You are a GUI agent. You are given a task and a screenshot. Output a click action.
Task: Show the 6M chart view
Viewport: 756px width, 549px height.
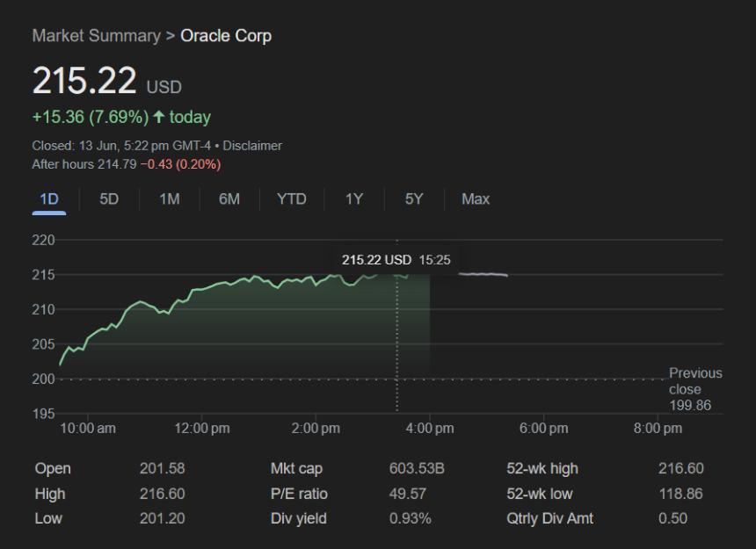229,199
